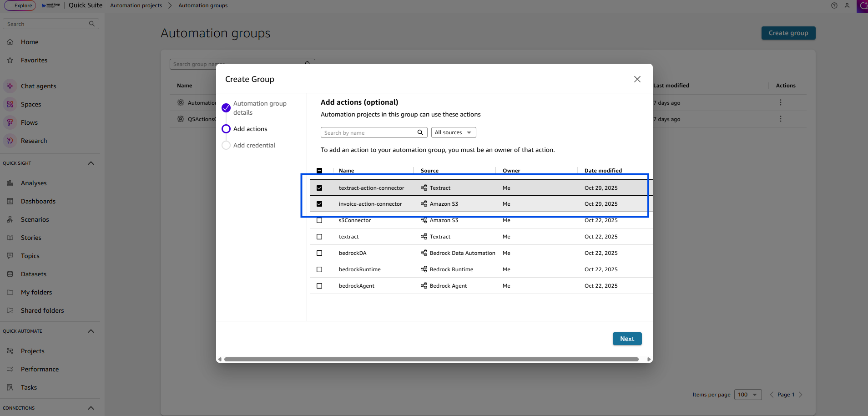The width and height of the screenshot is (868, 416).
Task: Open the Shared folders icon
Action: [10, 310]
